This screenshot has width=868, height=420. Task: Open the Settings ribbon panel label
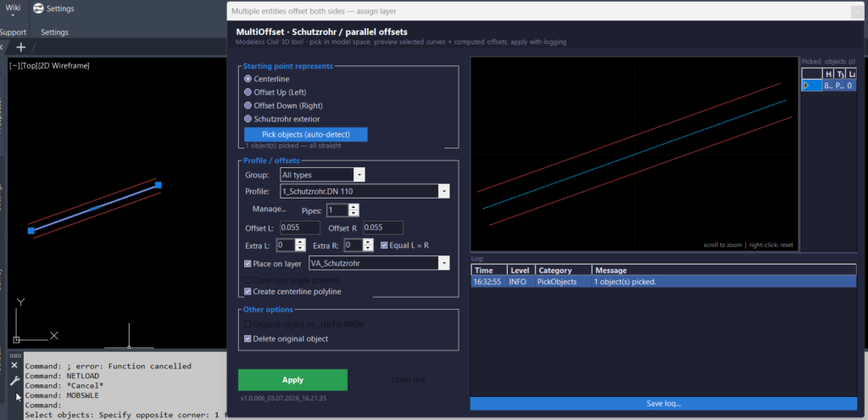tap(55, 32)
